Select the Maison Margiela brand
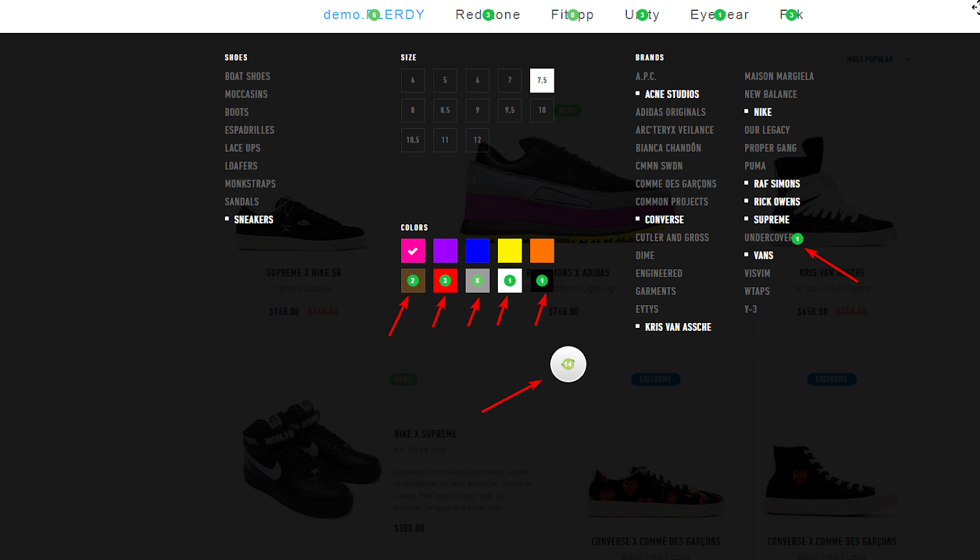Screen dimensions: 980x560 click(779, 77)
